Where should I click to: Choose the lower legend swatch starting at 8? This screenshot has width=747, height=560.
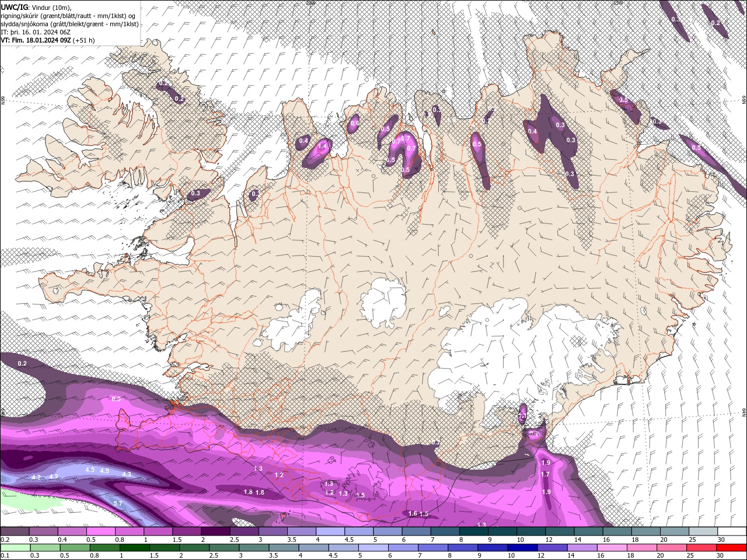(463, 547)
